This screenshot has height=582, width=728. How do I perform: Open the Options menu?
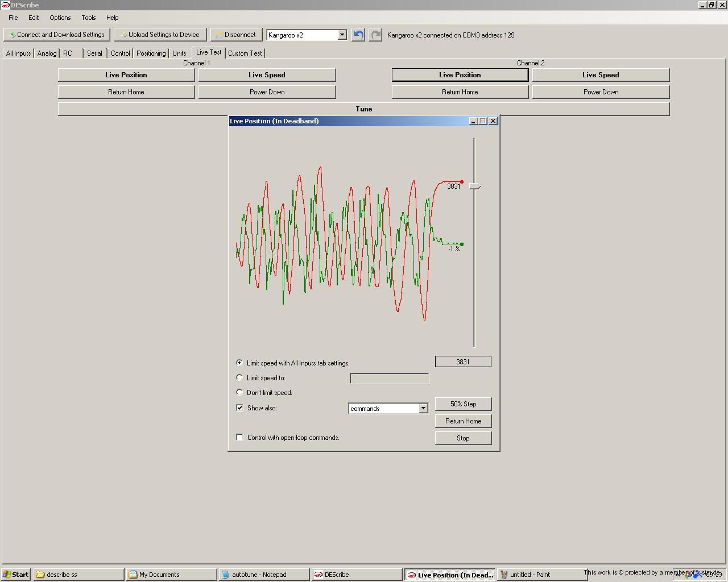point(60,18)
